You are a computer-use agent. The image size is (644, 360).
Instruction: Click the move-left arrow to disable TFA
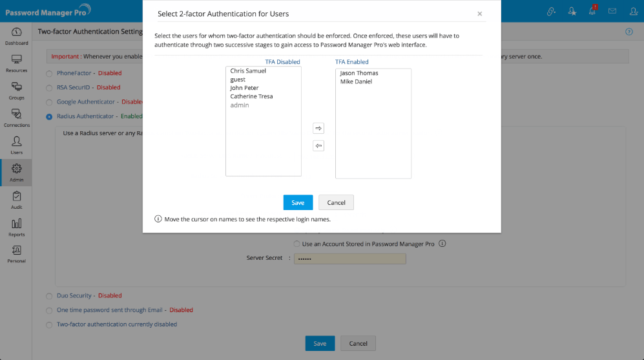(x=318, y=146)
